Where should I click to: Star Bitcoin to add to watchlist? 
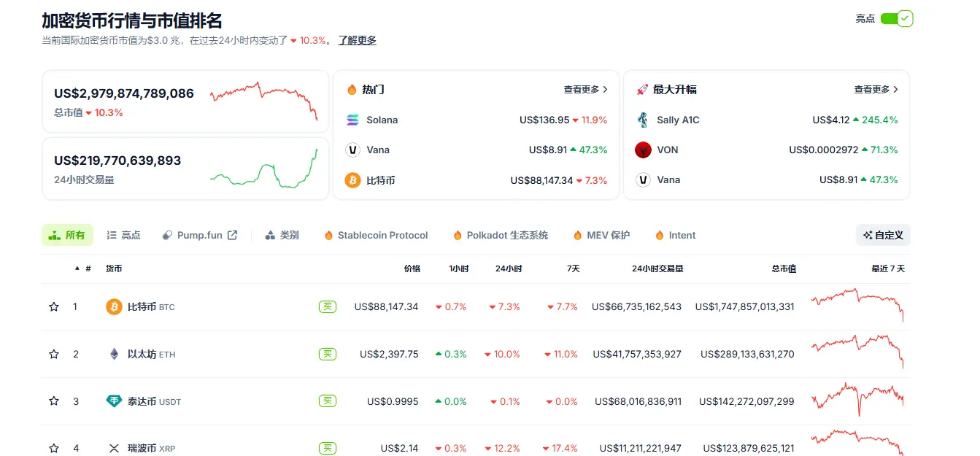pos(54,306)
